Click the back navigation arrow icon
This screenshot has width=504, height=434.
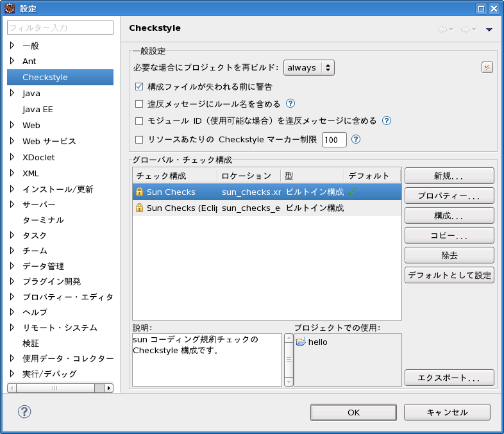442,29
